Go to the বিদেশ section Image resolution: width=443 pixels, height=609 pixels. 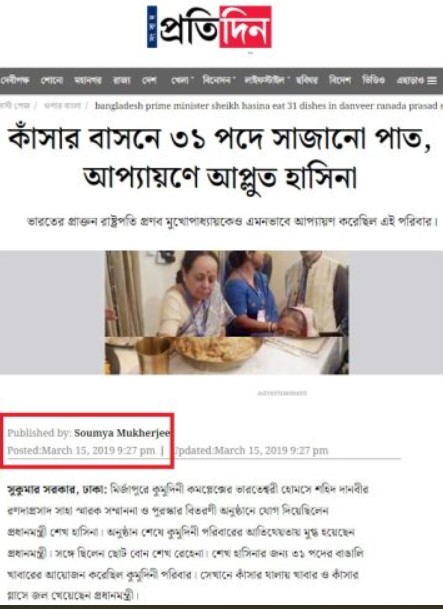340,80
